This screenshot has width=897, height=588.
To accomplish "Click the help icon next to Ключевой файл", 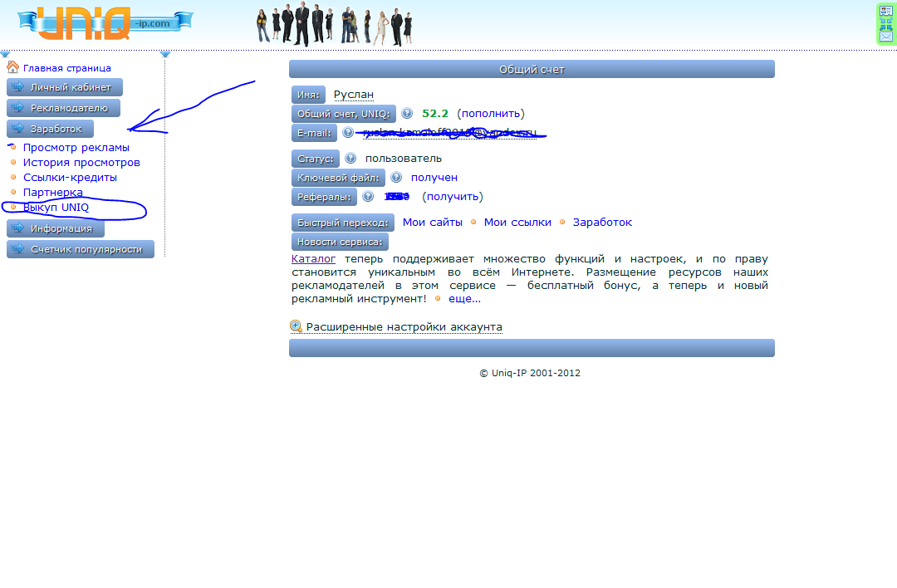I will pos(396,178).
